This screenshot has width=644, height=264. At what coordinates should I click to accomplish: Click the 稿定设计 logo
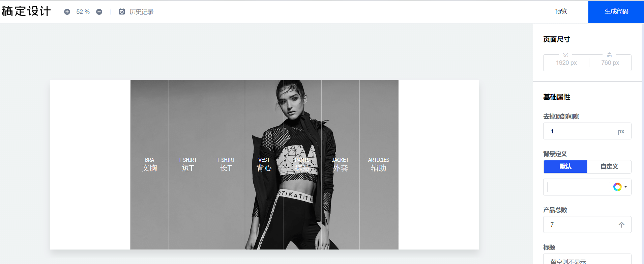pyautogui.click(x=26, y=11)
